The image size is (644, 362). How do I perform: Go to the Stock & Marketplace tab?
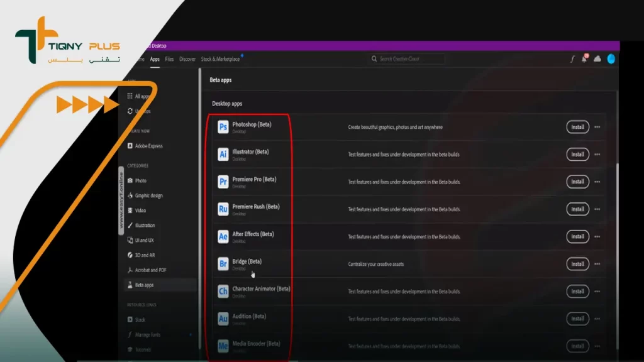(x=219, y=59)
